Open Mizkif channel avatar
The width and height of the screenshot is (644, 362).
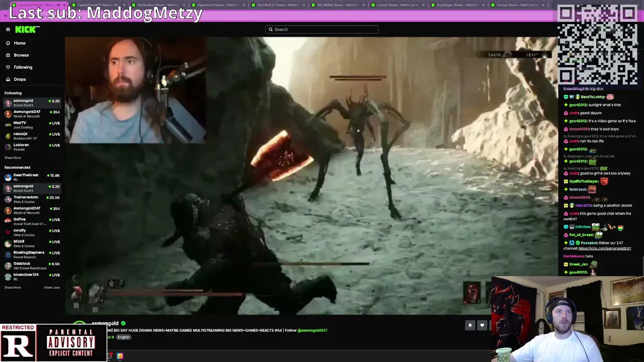pos(8,244)
